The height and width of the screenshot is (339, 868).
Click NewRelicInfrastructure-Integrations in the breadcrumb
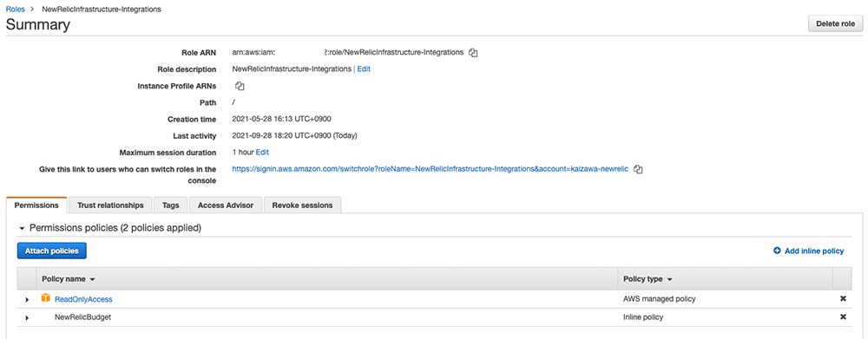coord(102,10)
